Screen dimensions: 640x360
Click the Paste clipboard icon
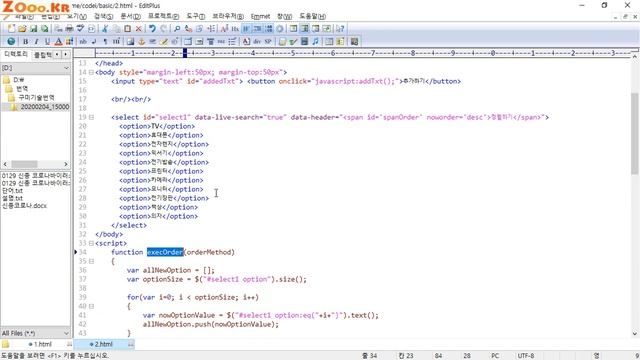(128, 29)
